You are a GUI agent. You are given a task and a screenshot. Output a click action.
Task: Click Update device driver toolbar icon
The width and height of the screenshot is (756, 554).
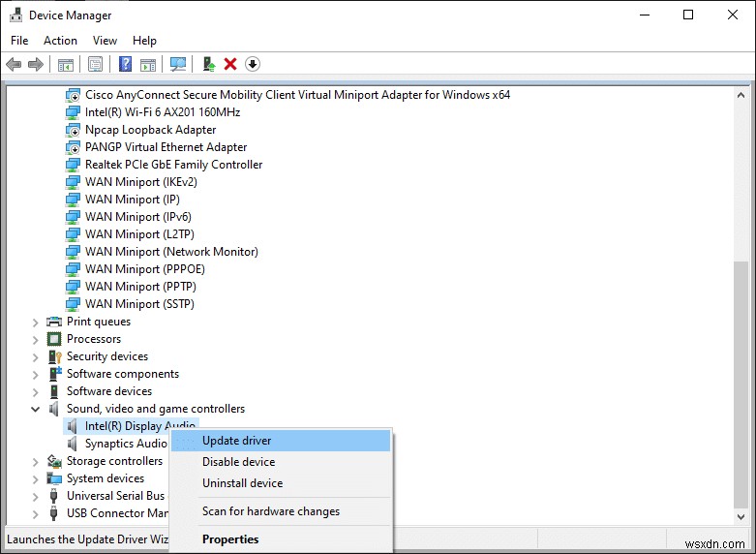point(209,64)
